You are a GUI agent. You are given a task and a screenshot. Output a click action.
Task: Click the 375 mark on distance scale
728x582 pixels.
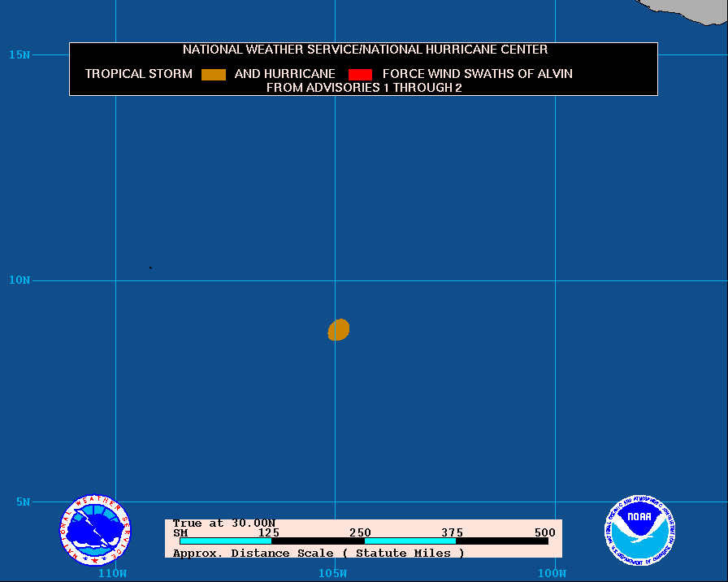click(x=453, y=532)
